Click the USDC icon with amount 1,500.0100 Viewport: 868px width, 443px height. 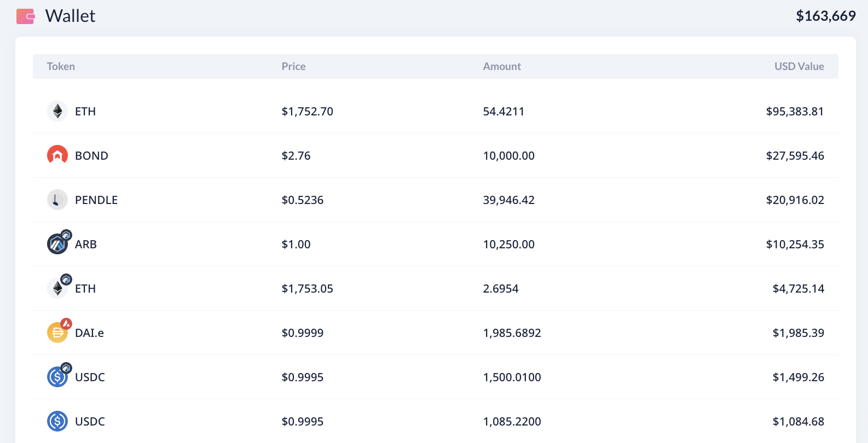click(57, 377)
